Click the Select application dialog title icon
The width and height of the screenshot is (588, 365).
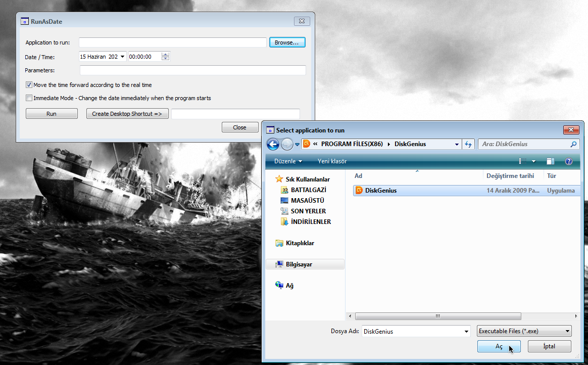pyautogui.click(x=270, y=130)
